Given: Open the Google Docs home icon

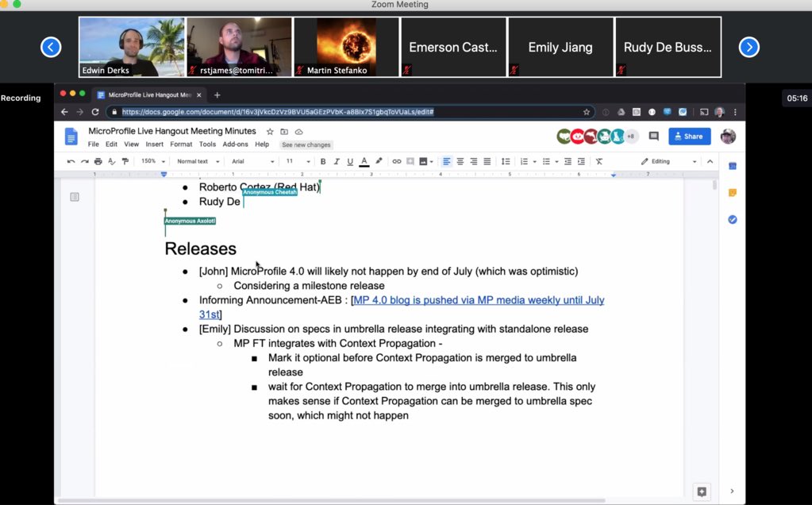Looking at the screenshot, I should (x=71, y=137).
